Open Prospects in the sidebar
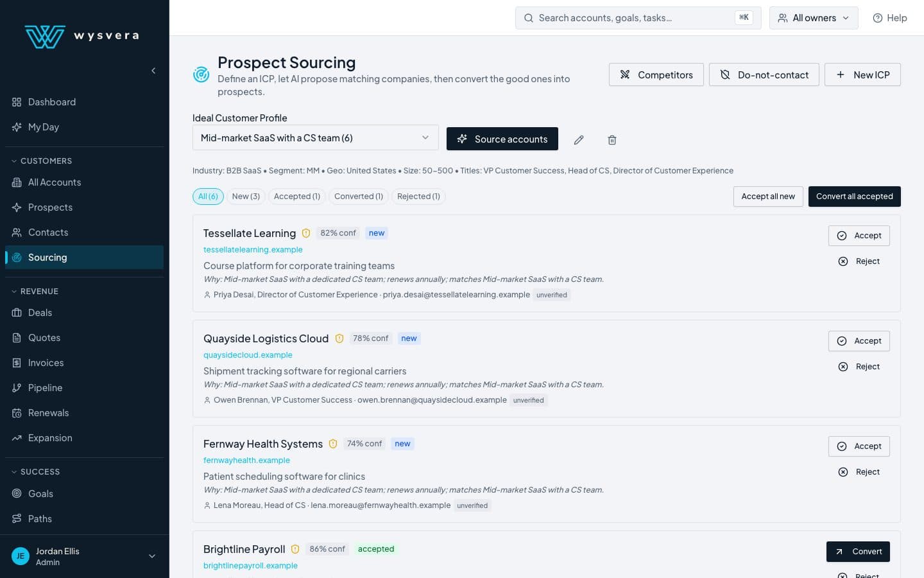Image resolution: width=924 pixels, height=578 pixels. tap(84, 207)
